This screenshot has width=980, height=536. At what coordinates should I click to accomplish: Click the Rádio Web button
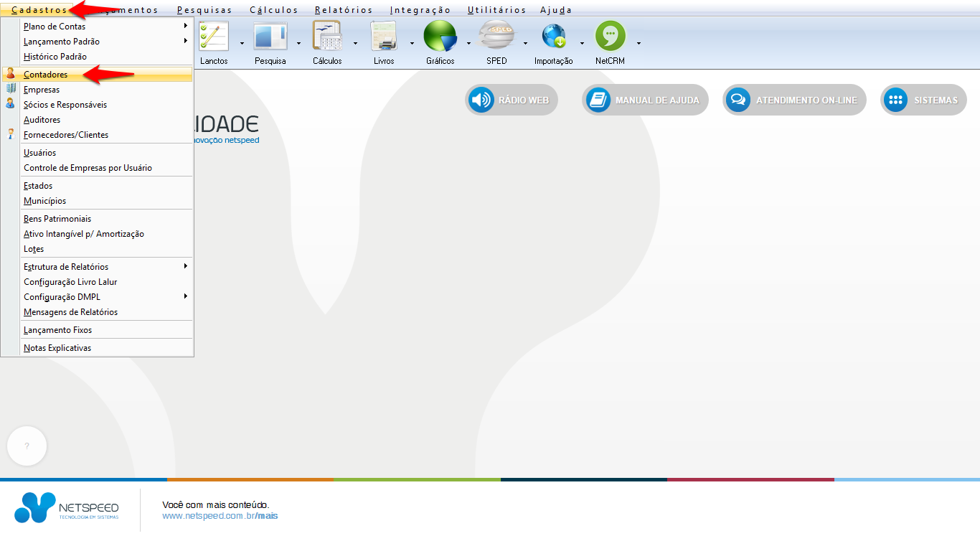511,100
